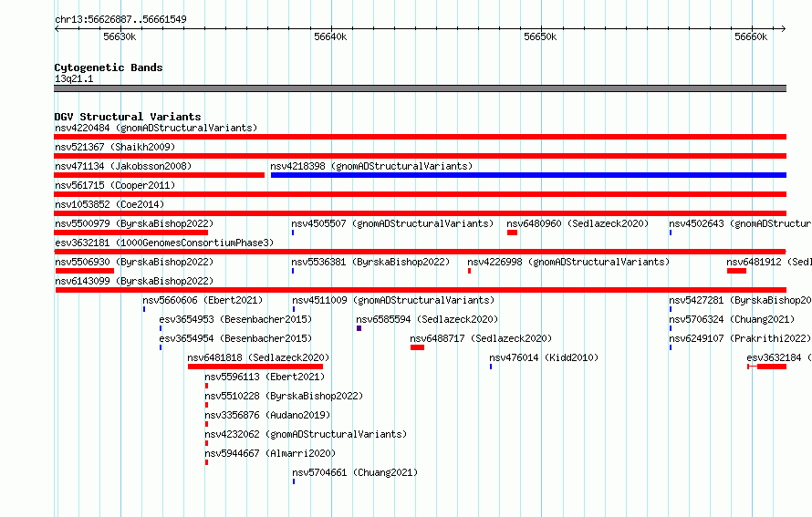
Task: Open esv3654953 (Besenbacher2015) label
Action: click(235, 319)
